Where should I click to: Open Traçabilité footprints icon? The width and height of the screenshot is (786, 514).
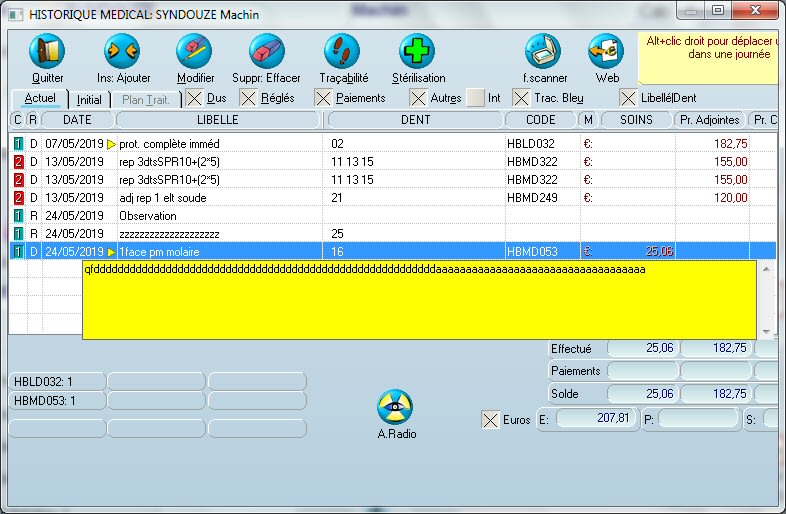point(343,51)
